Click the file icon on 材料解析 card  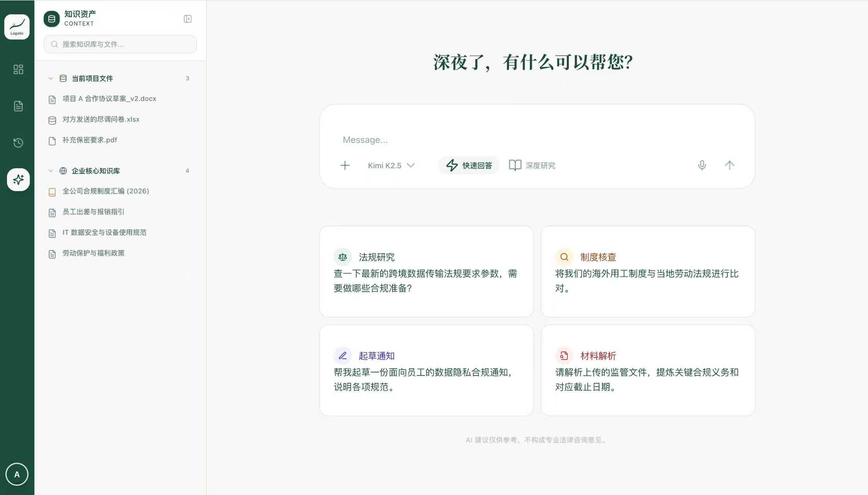tap(564, 356)
